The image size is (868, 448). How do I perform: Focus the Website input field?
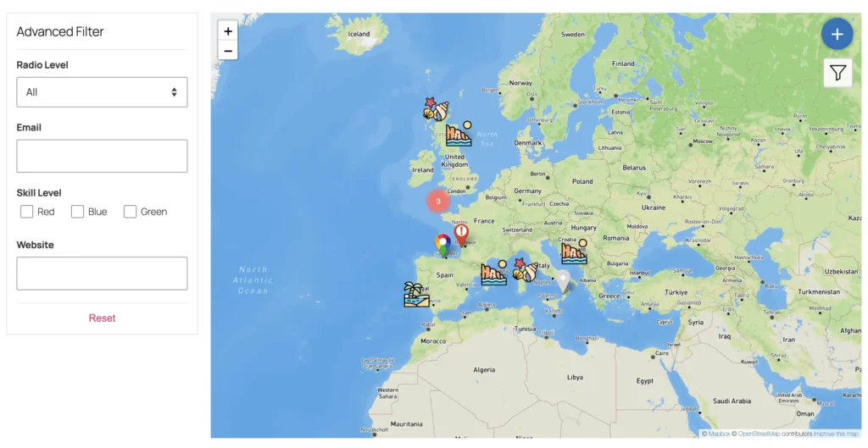click(x=102, y=274)
